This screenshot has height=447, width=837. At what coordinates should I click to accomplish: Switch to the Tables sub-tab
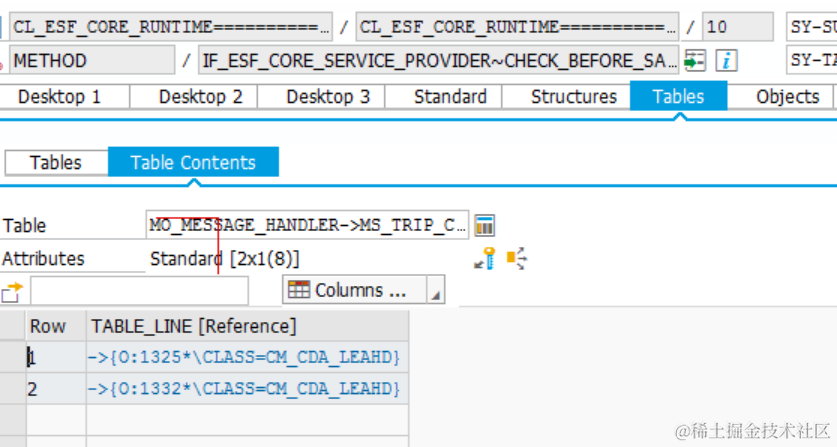tap(56, 162)
